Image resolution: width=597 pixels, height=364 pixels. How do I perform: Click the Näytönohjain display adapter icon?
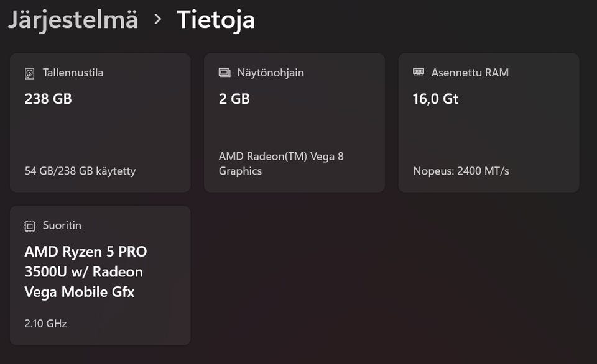click(x=224, y=73)
